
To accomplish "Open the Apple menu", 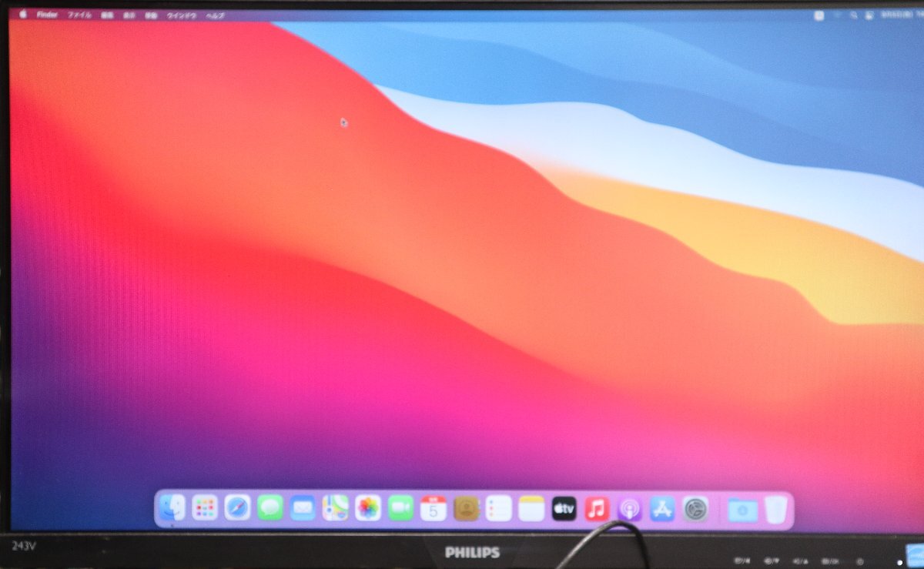I will click(x=23, y=15).
